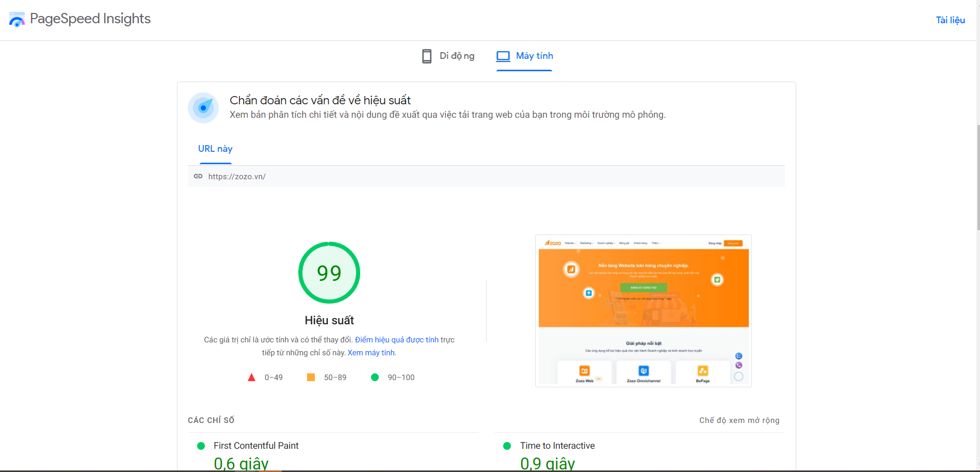Click green status dot beside First Contentful Paint
Screen dimensions: 980x472
[201, 446]
